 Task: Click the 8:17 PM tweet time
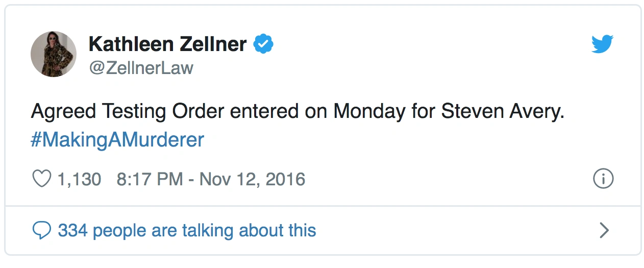150,179
